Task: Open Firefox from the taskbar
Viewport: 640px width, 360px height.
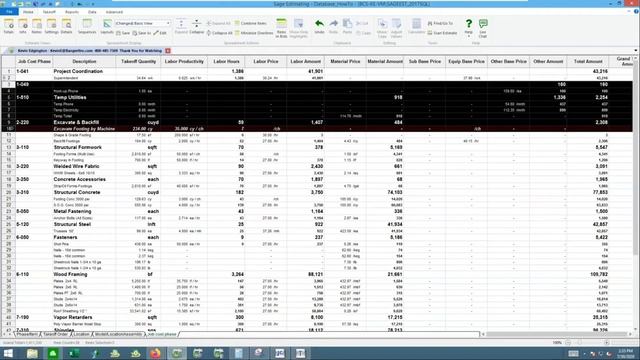Action: coord(156,353)
